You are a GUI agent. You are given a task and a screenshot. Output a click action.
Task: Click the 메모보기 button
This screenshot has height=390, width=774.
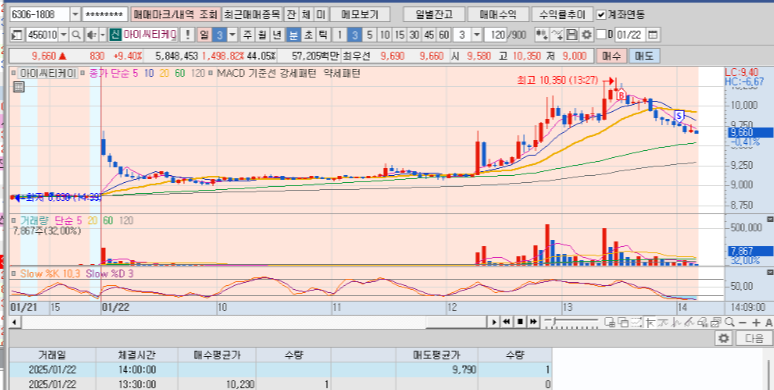360,15
